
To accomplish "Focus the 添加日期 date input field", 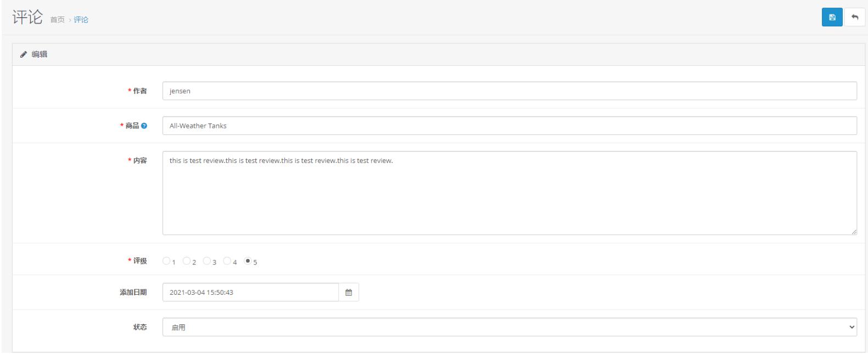I will point(250,293).
